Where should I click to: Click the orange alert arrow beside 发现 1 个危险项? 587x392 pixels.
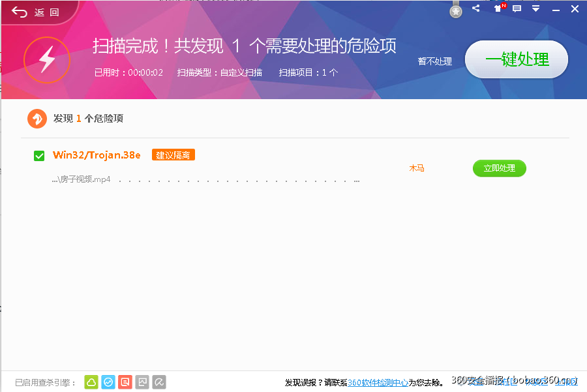37,118
